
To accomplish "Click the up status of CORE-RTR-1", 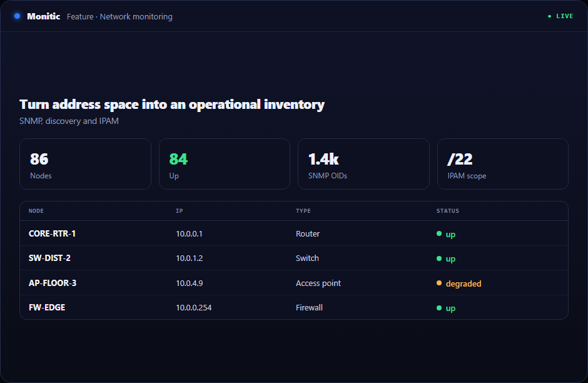I will click(x=446, y=234).
